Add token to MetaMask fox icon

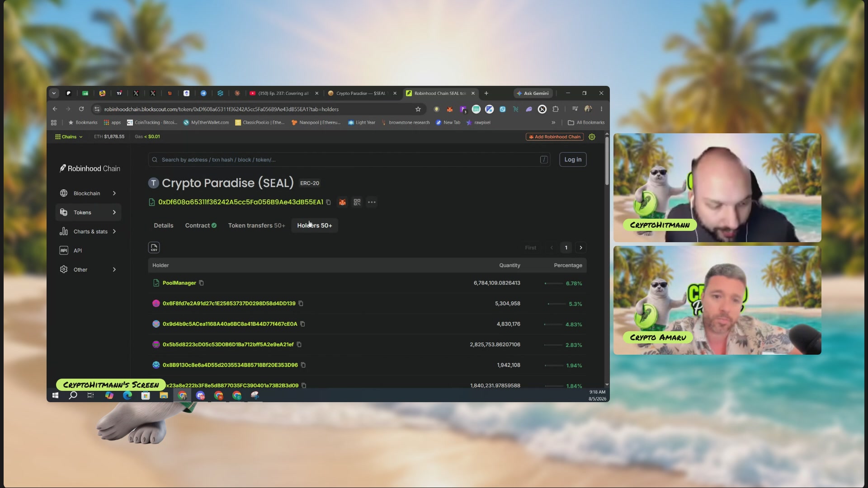tap(342, 202)
